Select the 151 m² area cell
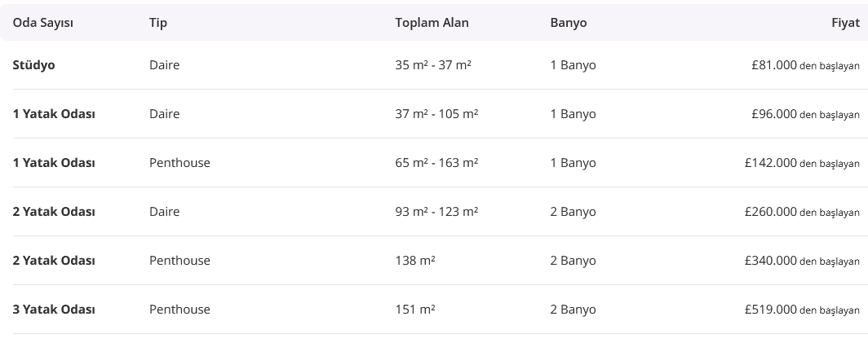The height and width of the screenshot is (356, 868). tap(415, 310)
